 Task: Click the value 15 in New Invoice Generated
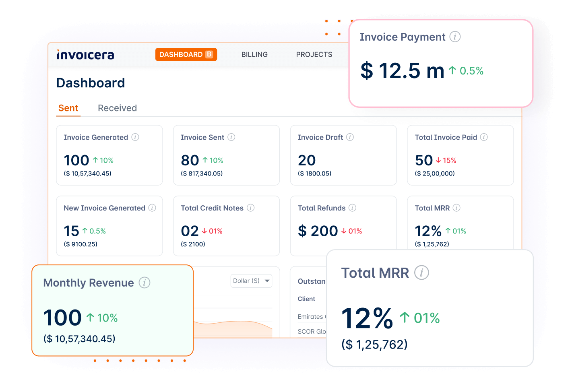tap(72, 231)
